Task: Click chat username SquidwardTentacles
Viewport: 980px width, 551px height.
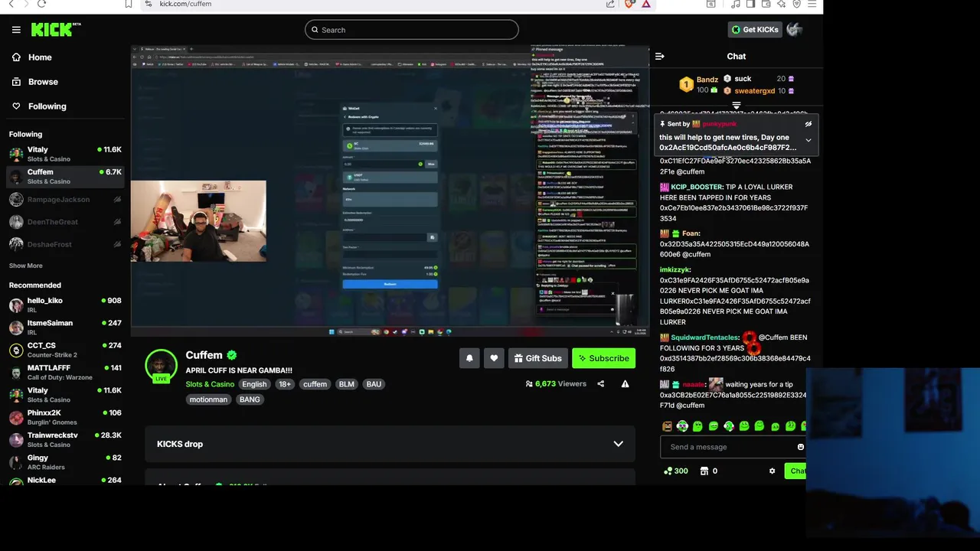Action: click(704, 337)
